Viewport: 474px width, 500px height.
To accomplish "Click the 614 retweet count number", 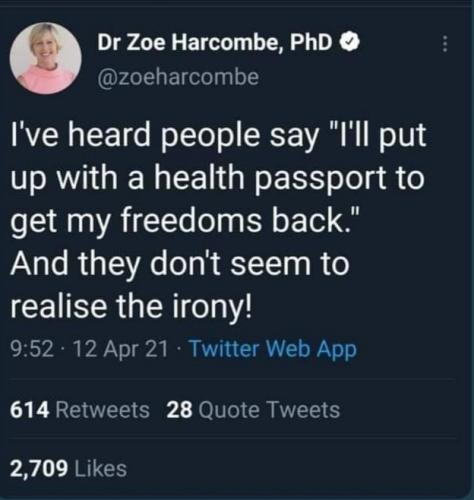I will [x=30, y=410].
